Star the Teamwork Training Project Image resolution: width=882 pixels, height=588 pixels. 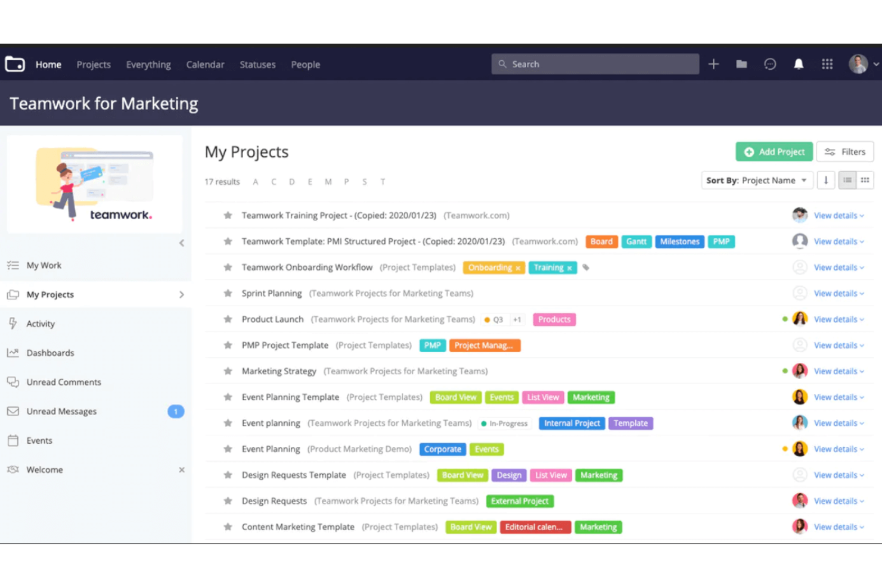228,216
